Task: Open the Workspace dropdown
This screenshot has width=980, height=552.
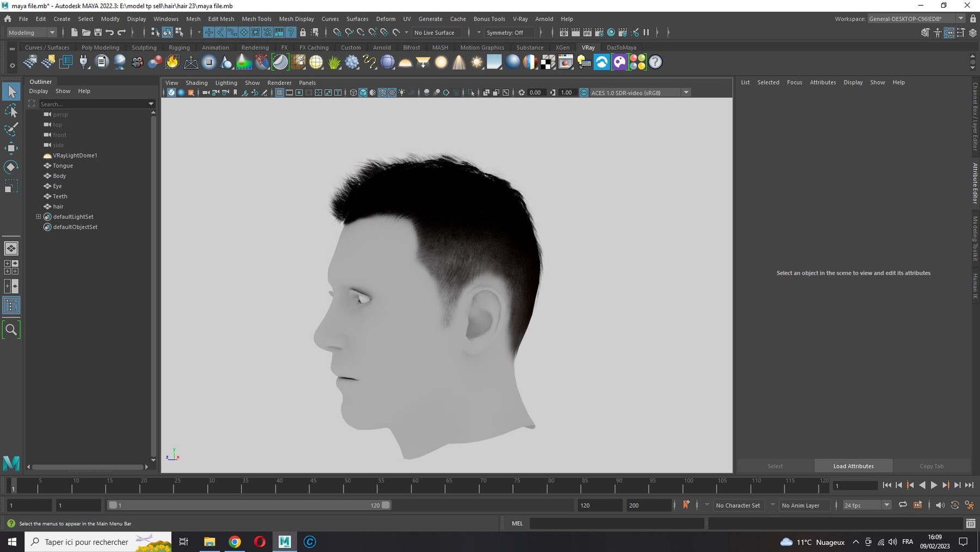Action: tap(916, 19)
